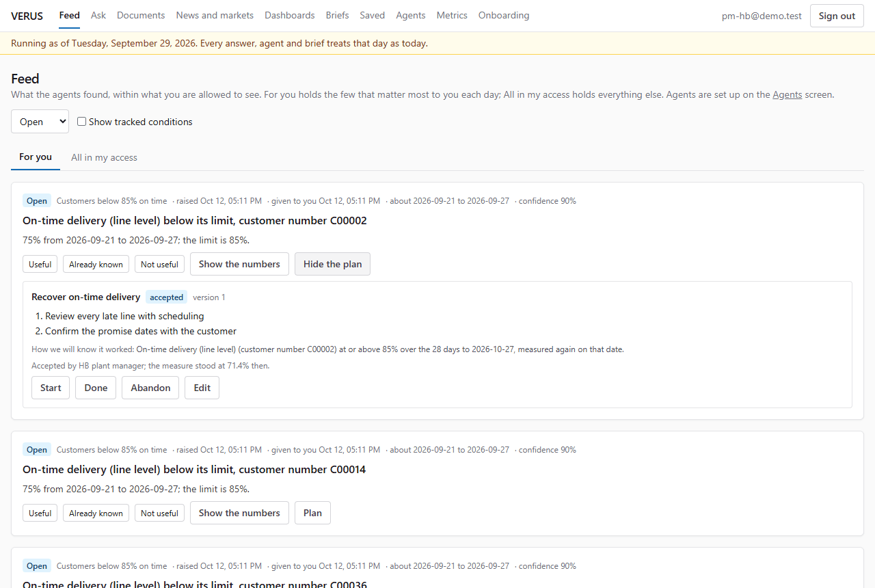The width and height of the screenshot is (875, 588).
Task: Open the Briefs page
Action: 338,15
